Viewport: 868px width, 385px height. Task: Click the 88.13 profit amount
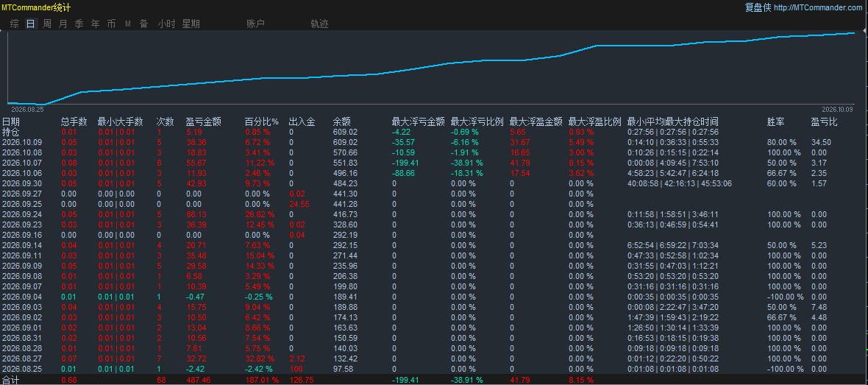196,214
